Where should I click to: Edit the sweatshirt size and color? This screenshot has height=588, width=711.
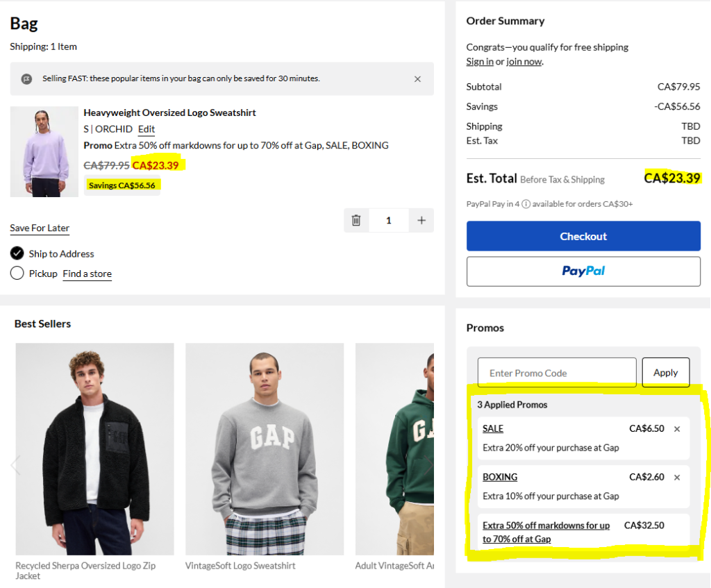pos(147,129)
